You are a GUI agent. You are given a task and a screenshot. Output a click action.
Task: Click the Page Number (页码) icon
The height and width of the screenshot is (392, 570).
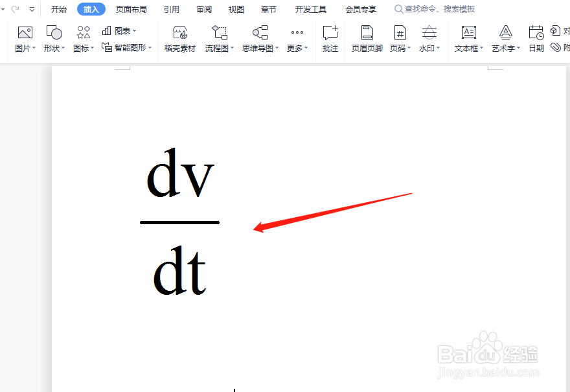click(400, 32)
